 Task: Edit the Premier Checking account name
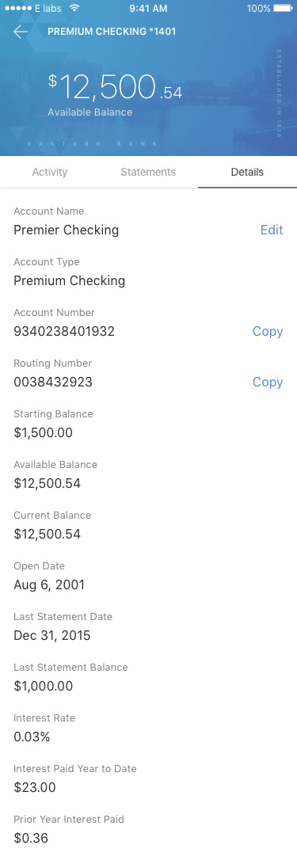click(272, 230)
